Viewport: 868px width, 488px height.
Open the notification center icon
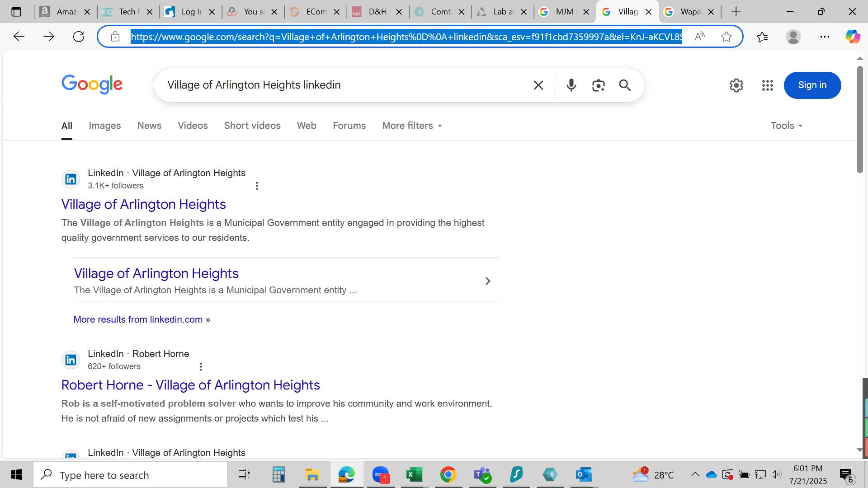[846, 475]
